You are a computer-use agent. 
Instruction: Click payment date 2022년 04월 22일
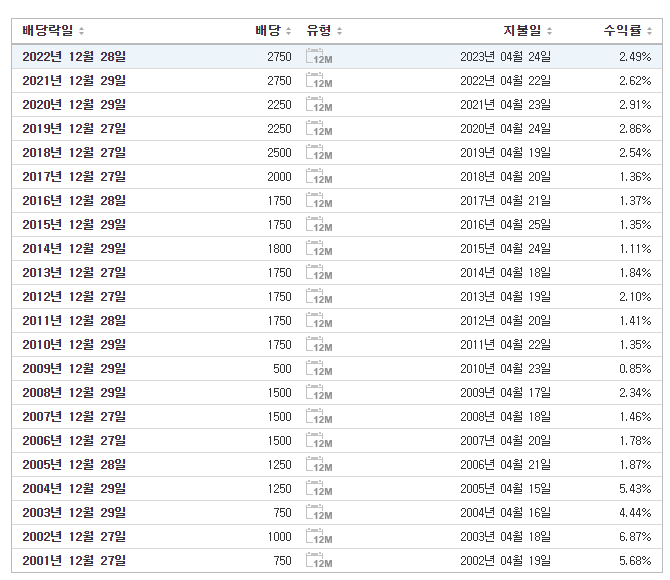click(505, 81)
